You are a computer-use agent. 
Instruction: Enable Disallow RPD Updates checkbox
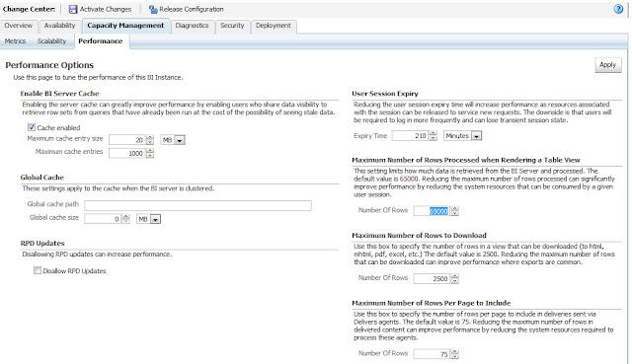click(x=38, y=270)
